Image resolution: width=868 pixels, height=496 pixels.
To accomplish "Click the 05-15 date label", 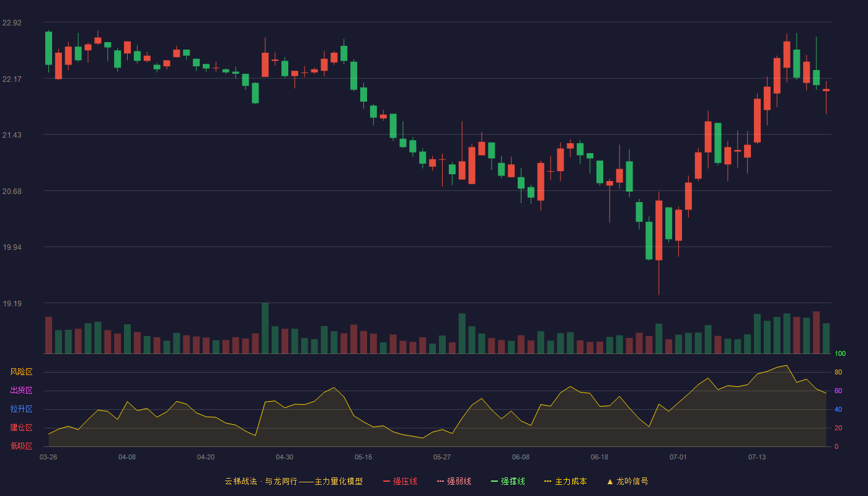I will coord(363,457).
